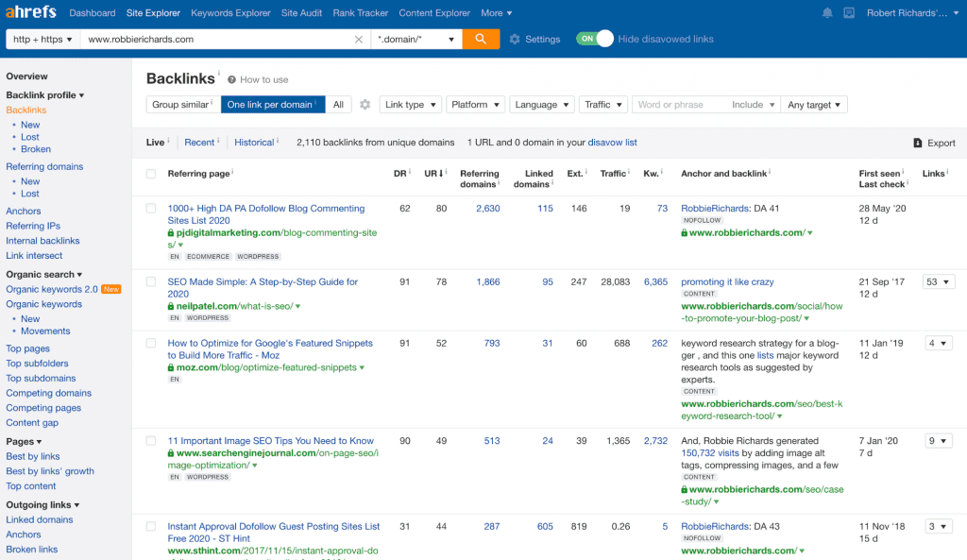Viewport: 967px width, 560px height.
Task: Click the How to use help icon
Action: [231, 80]
